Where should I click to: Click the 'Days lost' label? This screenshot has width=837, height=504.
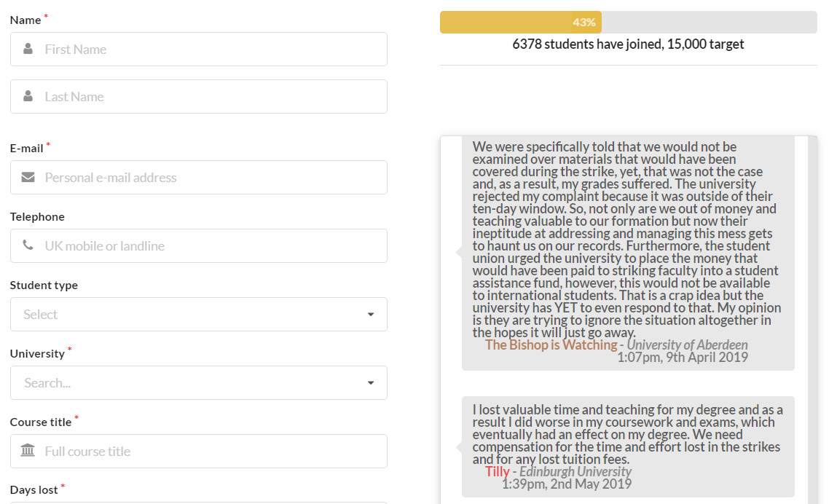coord(34,489)
